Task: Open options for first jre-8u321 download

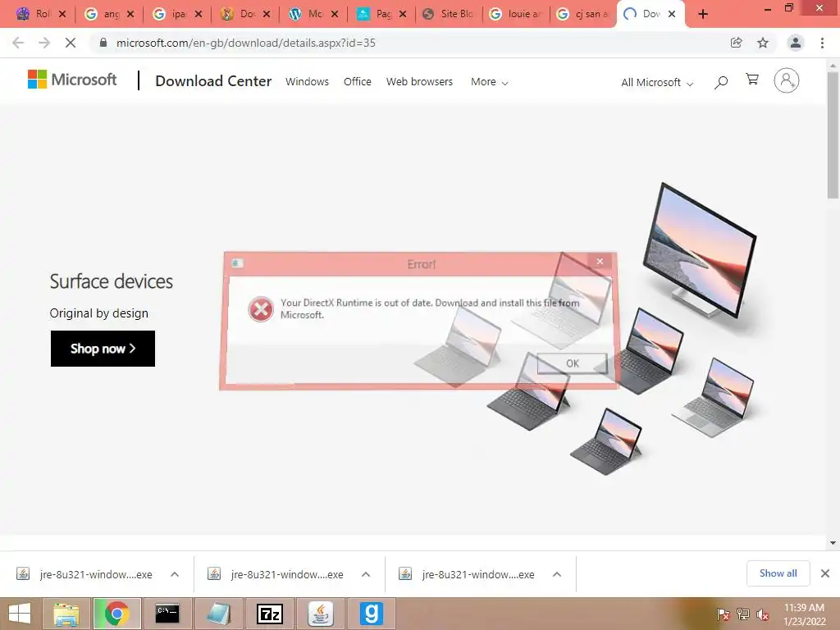Action: point(175,574)
